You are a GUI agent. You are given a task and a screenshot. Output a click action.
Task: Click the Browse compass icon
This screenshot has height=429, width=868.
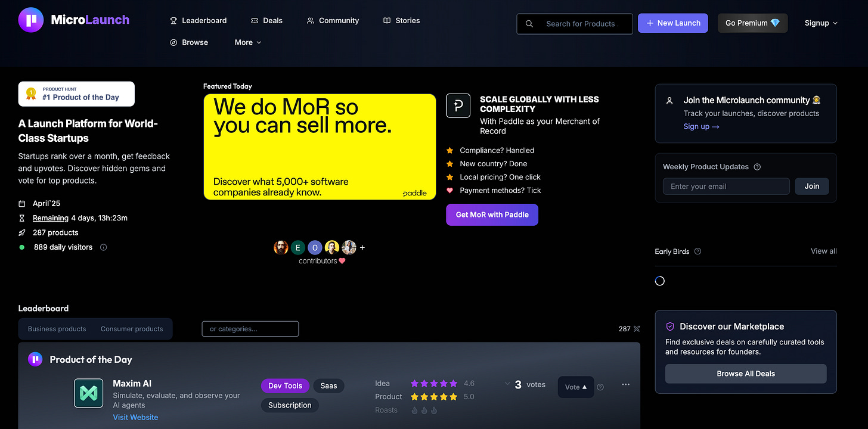[173, 43]
